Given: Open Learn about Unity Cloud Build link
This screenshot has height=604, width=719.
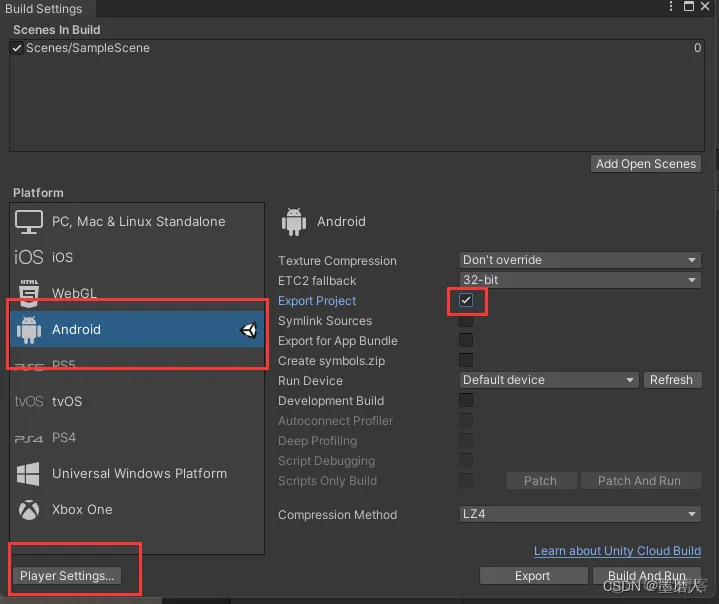Looking at the screenshot, I should click(x=617, y=550).
